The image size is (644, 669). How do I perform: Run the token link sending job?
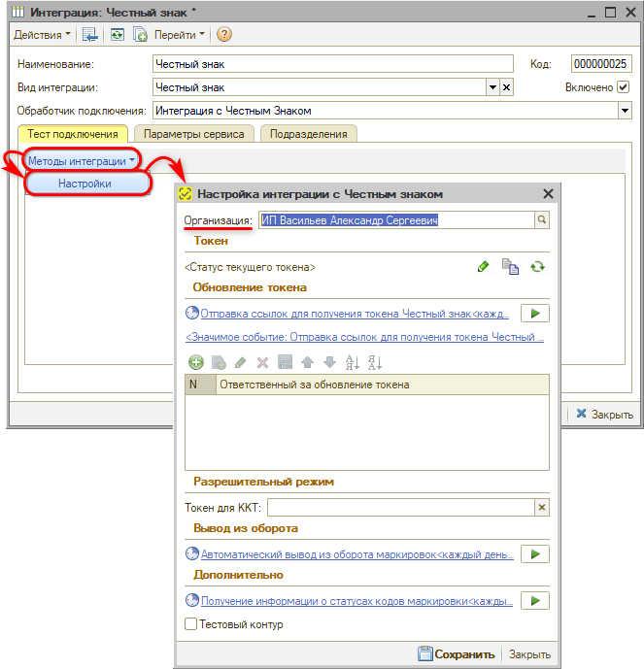pos(534,313)
